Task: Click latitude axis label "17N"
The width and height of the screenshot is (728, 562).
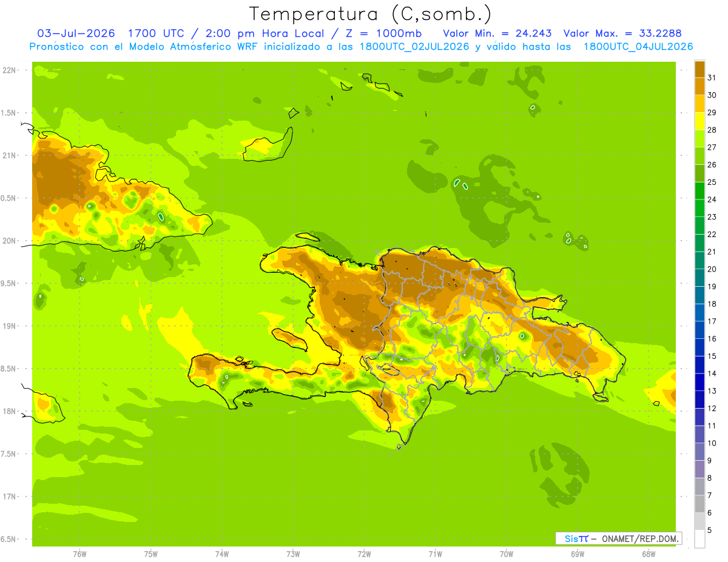Action: [9, 497]
